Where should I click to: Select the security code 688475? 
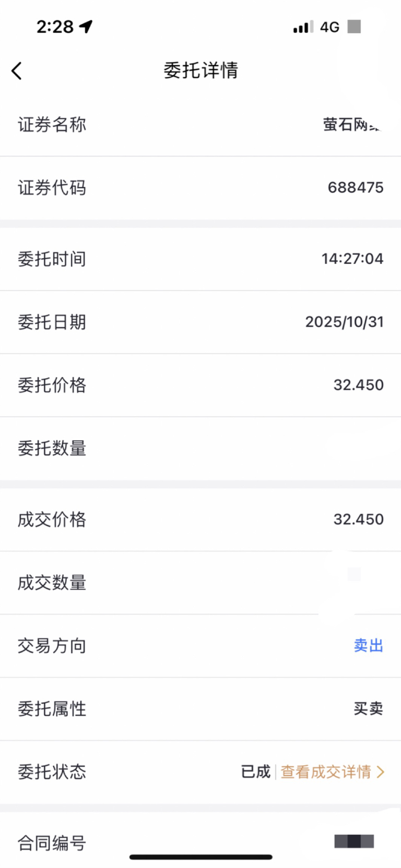(x=356, y=187)
